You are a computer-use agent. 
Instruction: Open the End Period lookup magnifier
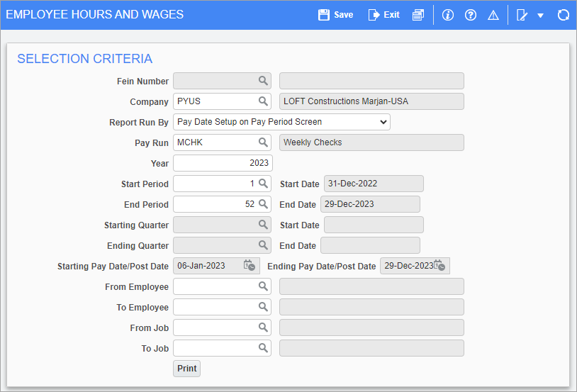tap(263, 204)
